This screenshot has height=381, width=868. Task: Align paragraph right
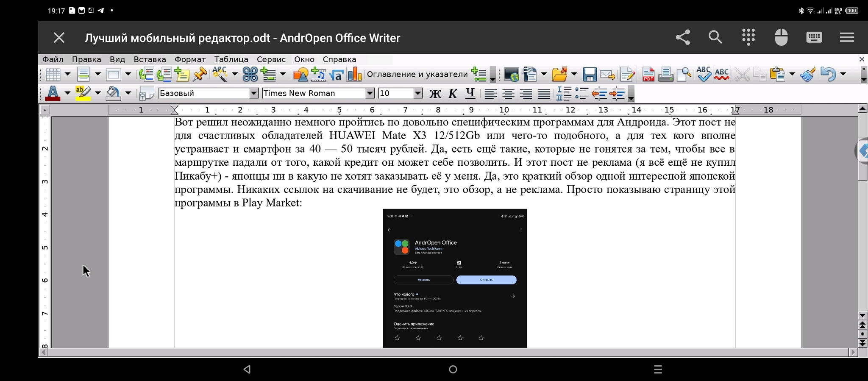526,93
